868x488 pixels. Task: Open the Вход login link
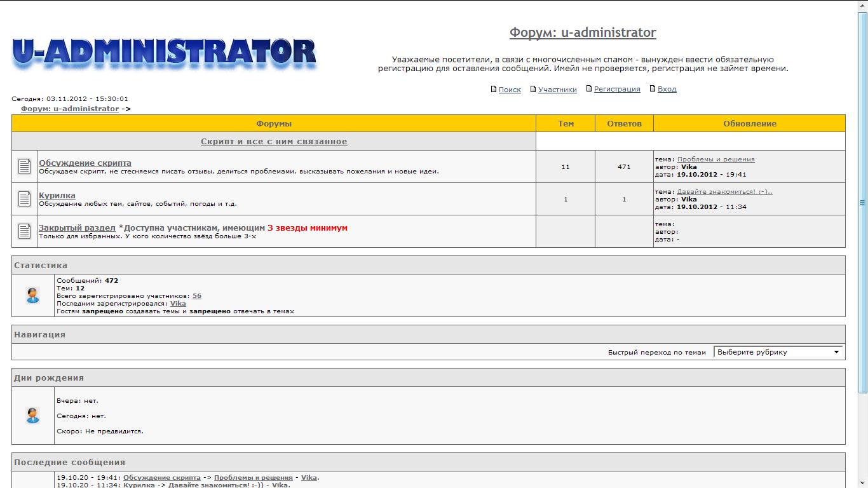click(x=667, y=90)
